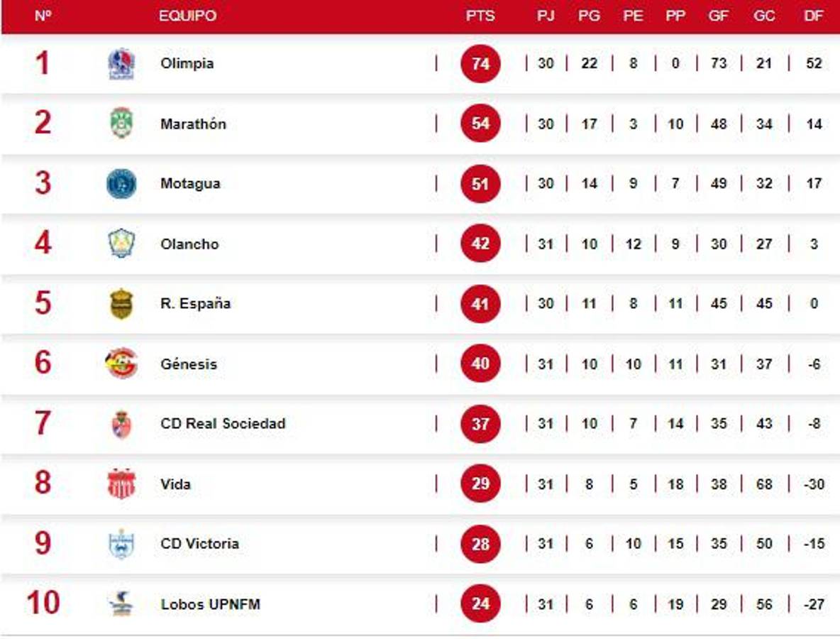Click the Olancho team crest

click(121, 244)
